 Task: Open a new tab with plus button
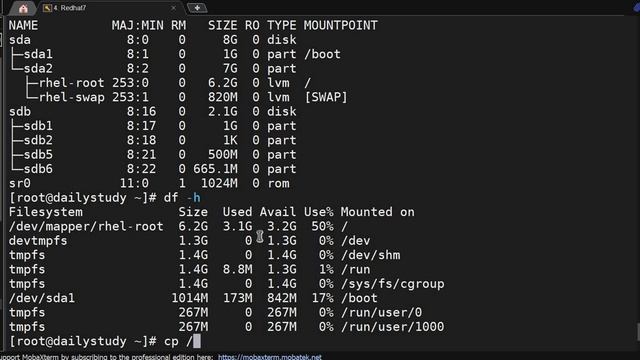pyautogui.click(x=197, y=8)
